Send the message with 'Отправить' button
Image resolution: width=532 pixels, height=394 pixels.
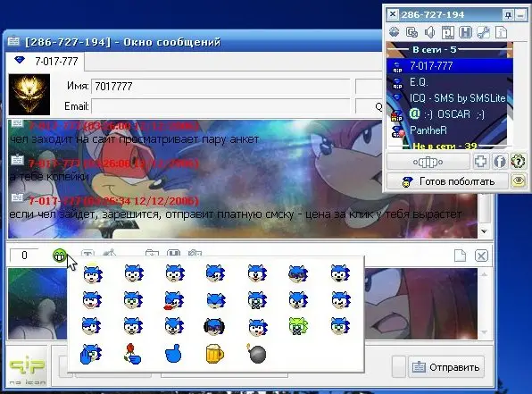click(x=445, y=367)
